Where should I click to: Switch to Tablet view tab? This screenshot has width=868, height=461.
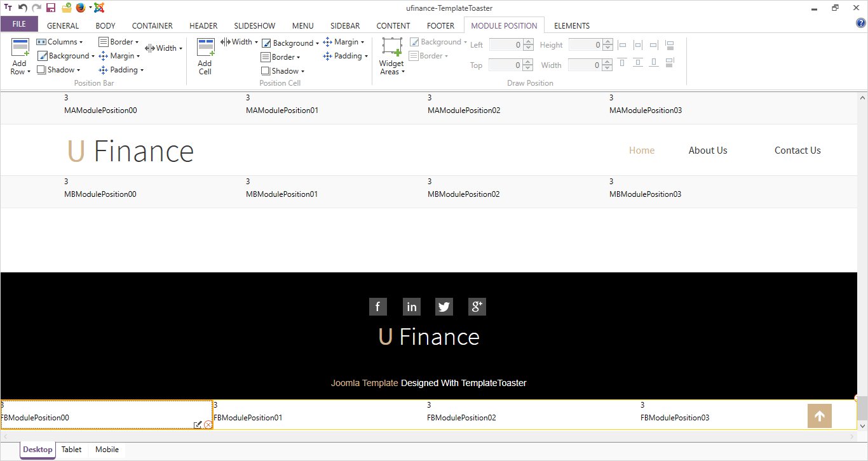coord(71,450)
